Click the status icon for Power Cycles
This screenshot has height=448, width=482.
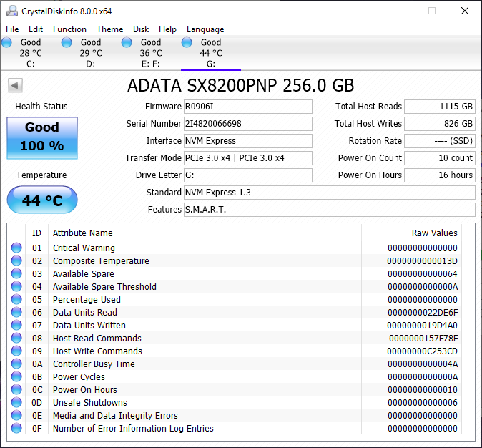[16, 376]
